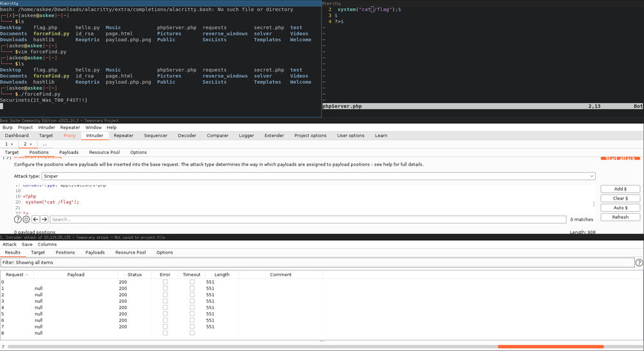Toggle Timeout checkbox for request 7
The height and width of the screenshot is (351, 644).
point(192,327)
